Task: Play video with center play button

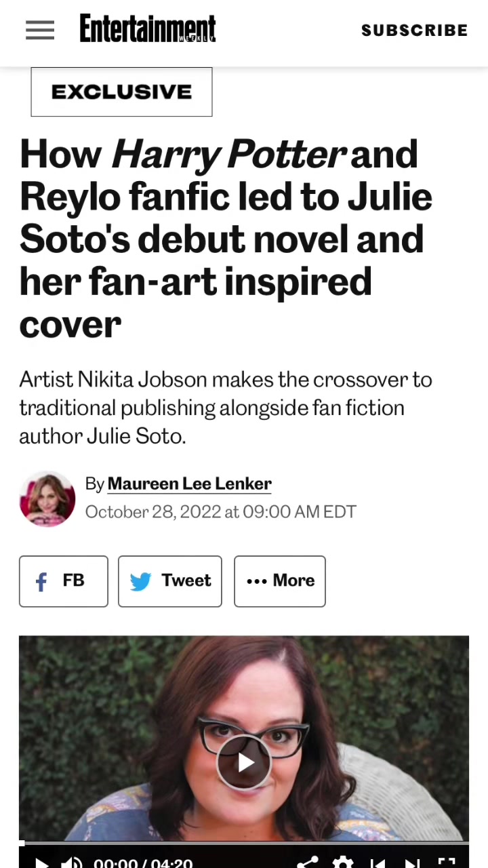Action: 244,762
